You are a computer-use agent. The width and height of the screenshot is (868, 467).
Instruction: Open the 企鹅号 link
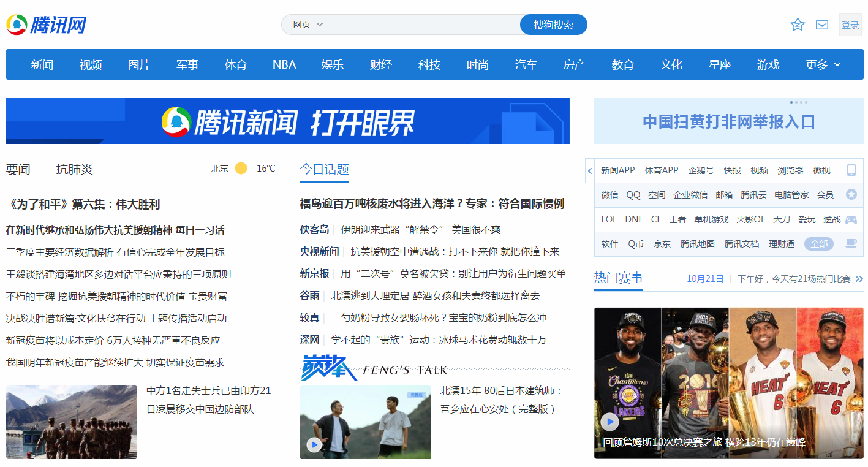pyautogui.click(x=701, y=170)
